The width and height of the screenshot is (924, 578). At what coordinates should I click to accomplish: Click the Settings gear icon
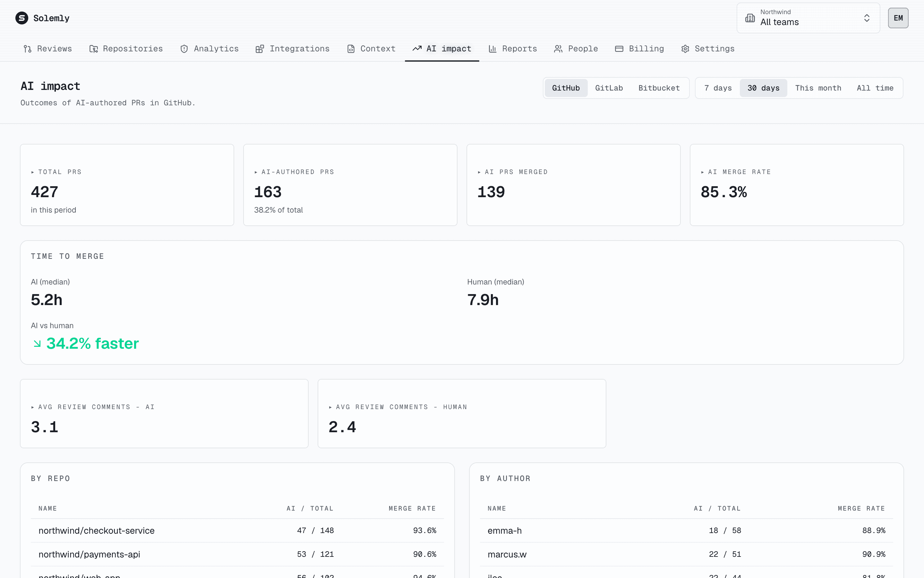[685, 49]
